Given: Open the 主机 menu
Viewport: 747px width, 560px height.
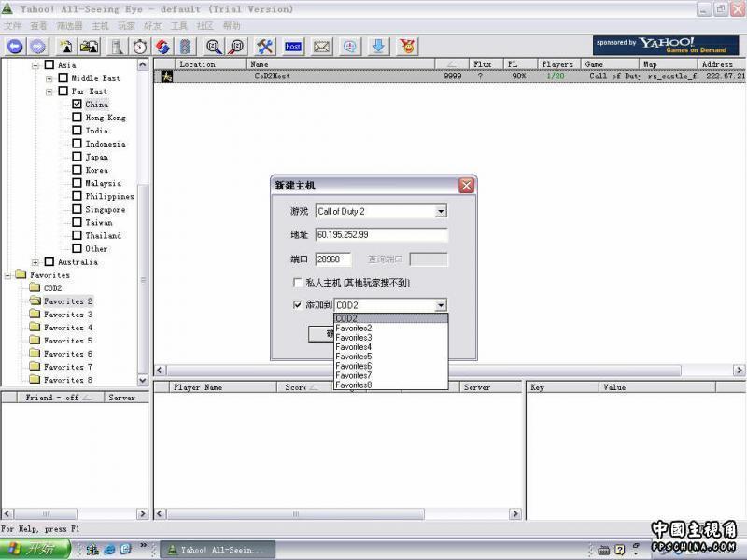Looking at the screenshot, I should click(x=100, y=26).
